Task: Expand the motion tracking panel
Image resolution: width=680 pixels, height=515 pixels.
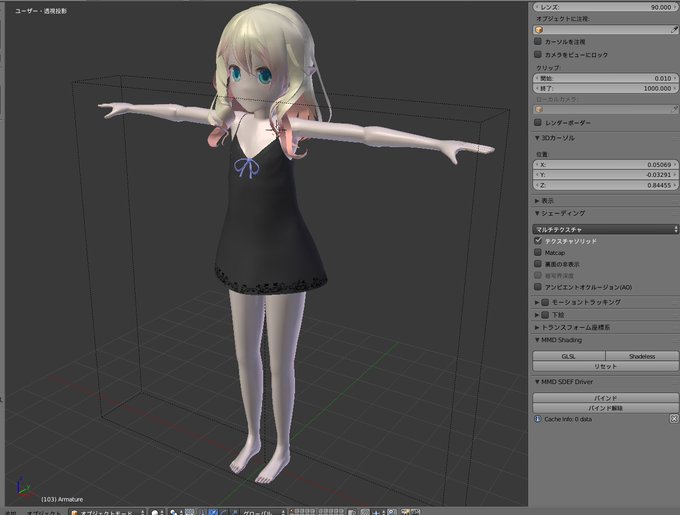Action: point(537,302)
